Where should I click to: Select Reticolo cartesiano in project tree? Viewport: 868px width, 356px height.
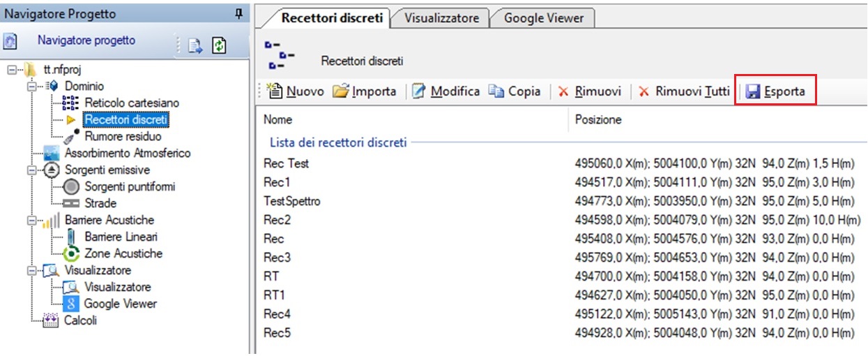131,103
